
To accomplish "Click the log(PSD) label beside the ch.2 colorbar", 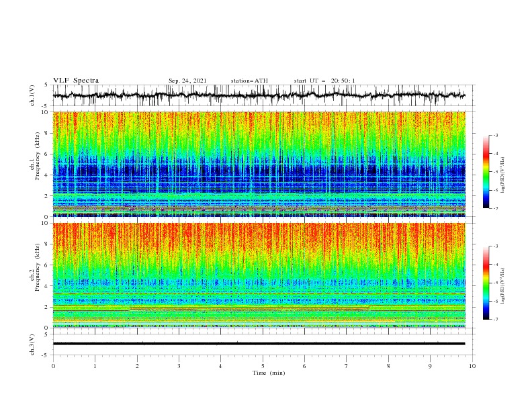I will click(x=503, y=287).
